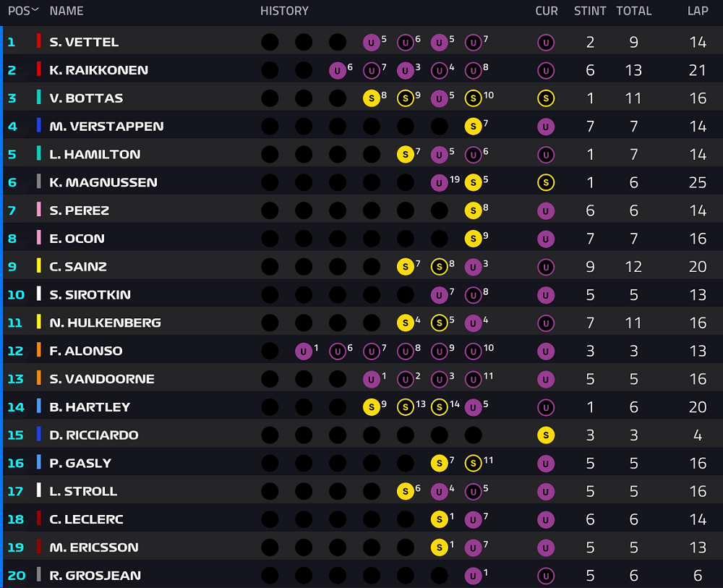Screen dimensions: 723x588
Task: Click Hartley's supersoft history tyre marked 14
Action: pyautogui.click(x=439, y=407)
